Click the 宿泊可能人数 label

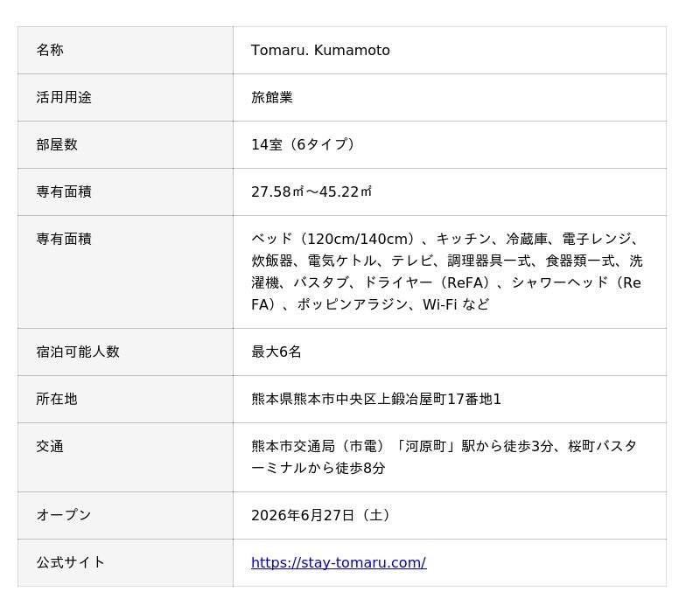[78, 352]
